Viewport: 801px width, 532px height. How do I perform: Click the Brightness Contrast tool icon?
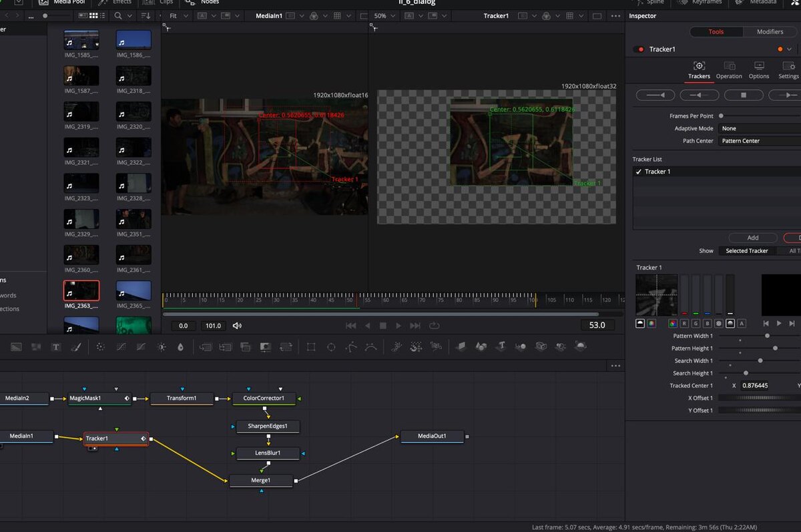[x=161, y=347]
